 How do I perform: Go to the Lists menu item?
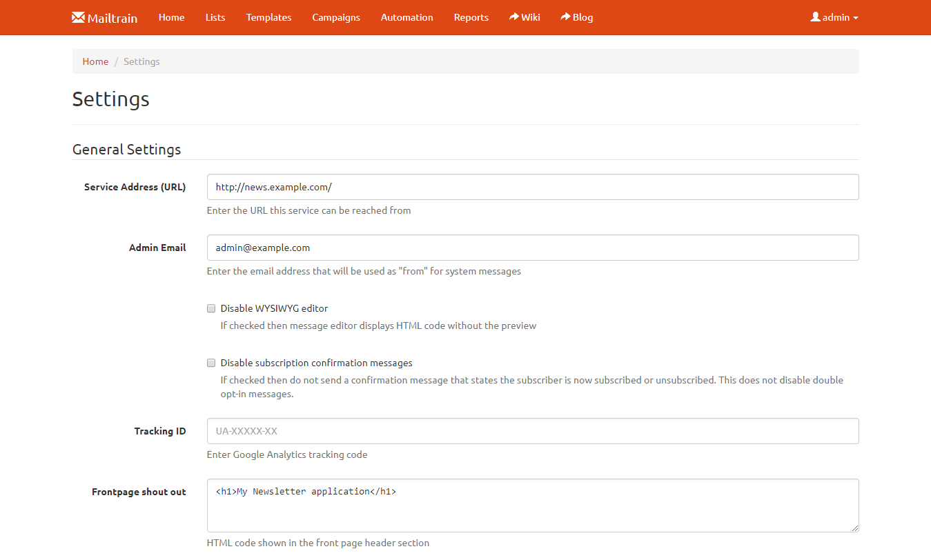215,17
